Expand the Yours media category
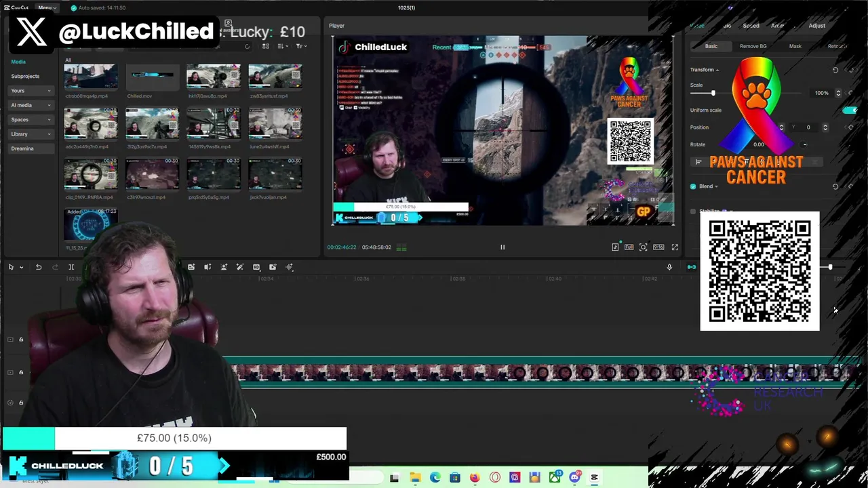The width and height of the screenshot is (868, 488). (31, 91)
